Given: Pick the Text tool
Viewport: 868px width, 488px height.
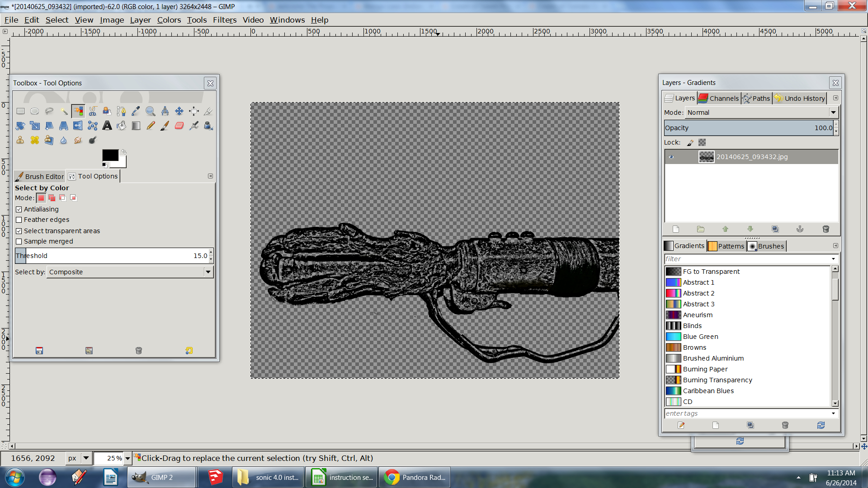Looking at the screenshot, I should pos(107,126).
